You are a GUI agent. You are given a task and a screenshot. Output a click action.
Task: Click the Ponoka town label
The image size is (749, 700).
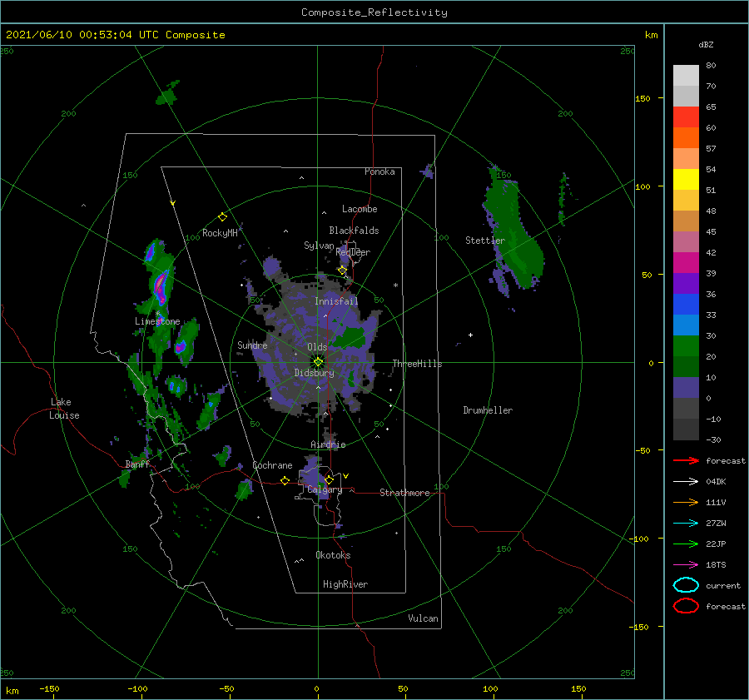(379, 171)
